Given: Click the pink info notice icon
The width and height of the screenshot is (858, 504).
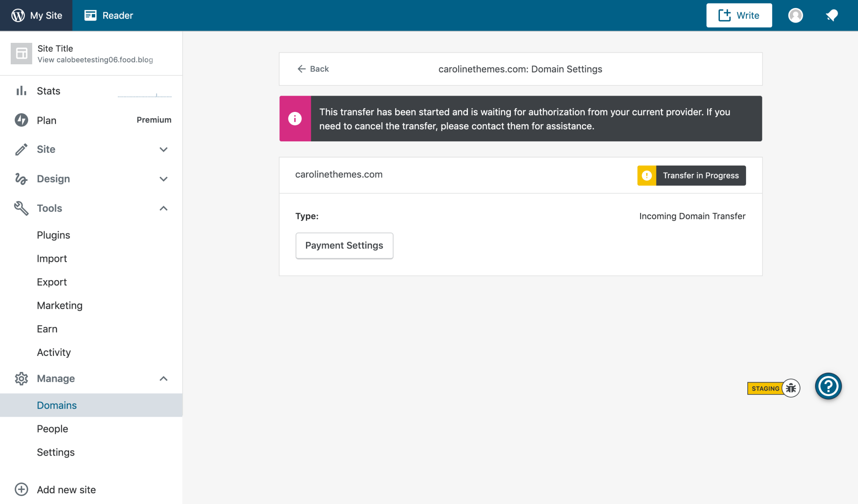Looking at the screenshot, I should click(x=295, y=118).
